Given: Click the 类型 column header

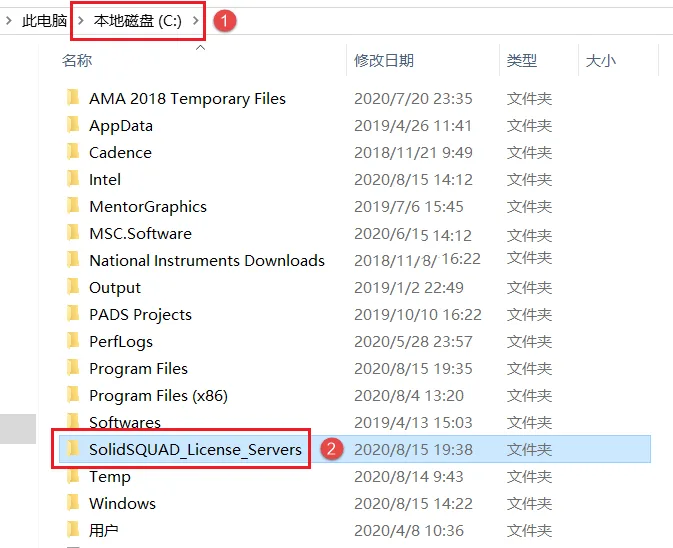Looking at the screenshot, I should 521,61.
